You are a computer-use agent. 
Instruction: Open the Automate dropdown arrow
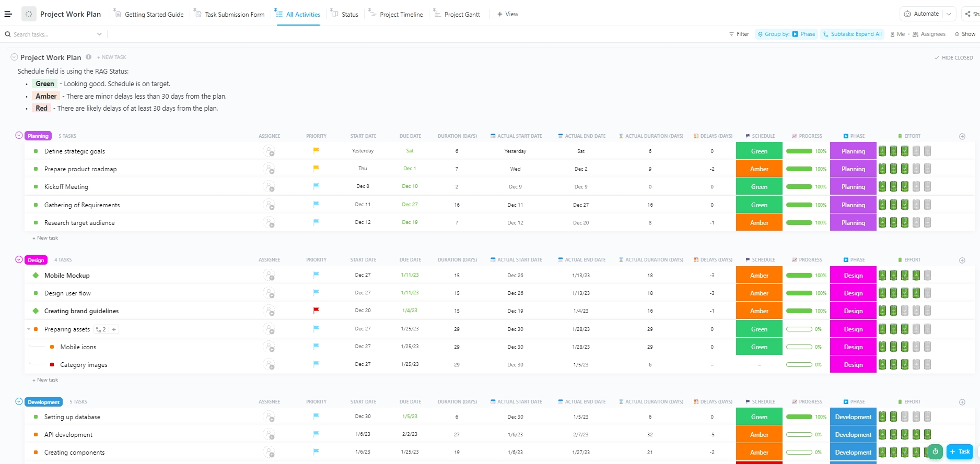(x=949, y=14)
